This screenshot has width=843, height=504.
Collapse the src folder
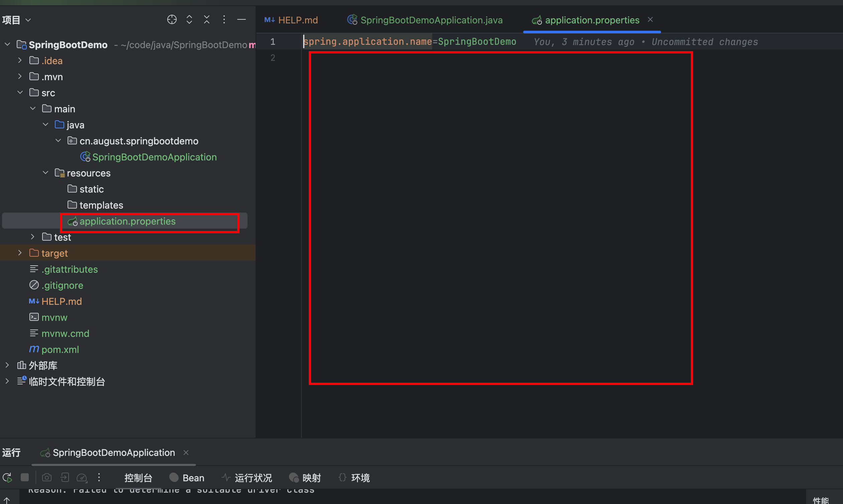(x=20, y=92)
